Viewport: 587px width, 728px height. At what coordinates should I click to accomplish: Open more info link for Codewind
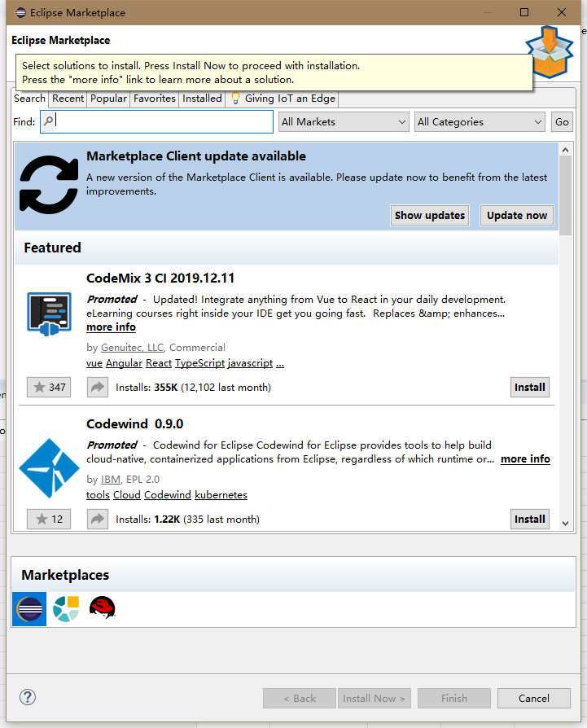[x=525, y=458]
